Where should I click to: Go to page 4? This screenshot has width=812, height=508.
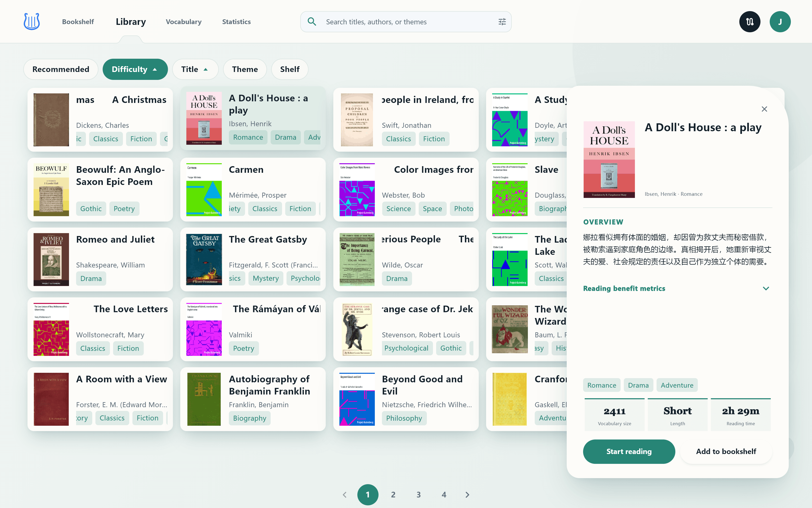tap(444, 495)
